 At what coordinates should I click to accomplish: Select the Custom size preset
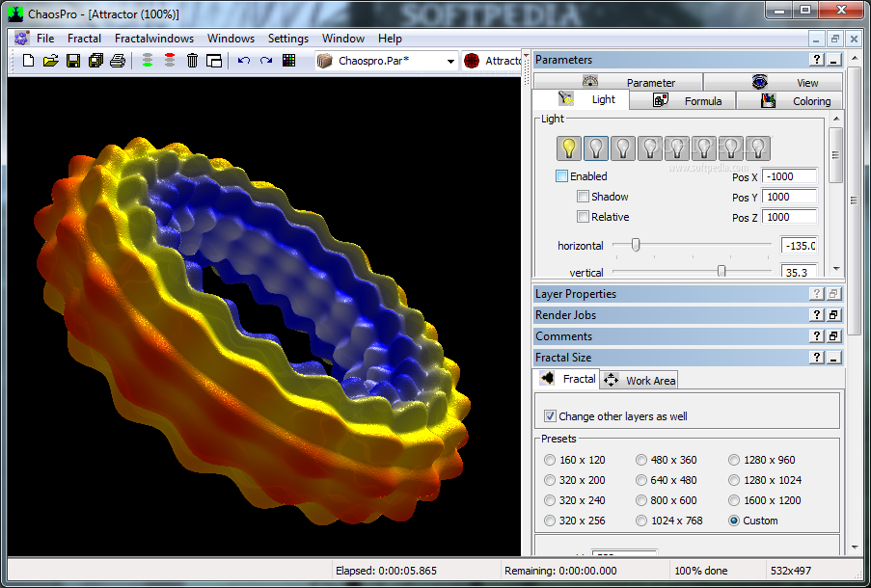(x=734, y=521)
